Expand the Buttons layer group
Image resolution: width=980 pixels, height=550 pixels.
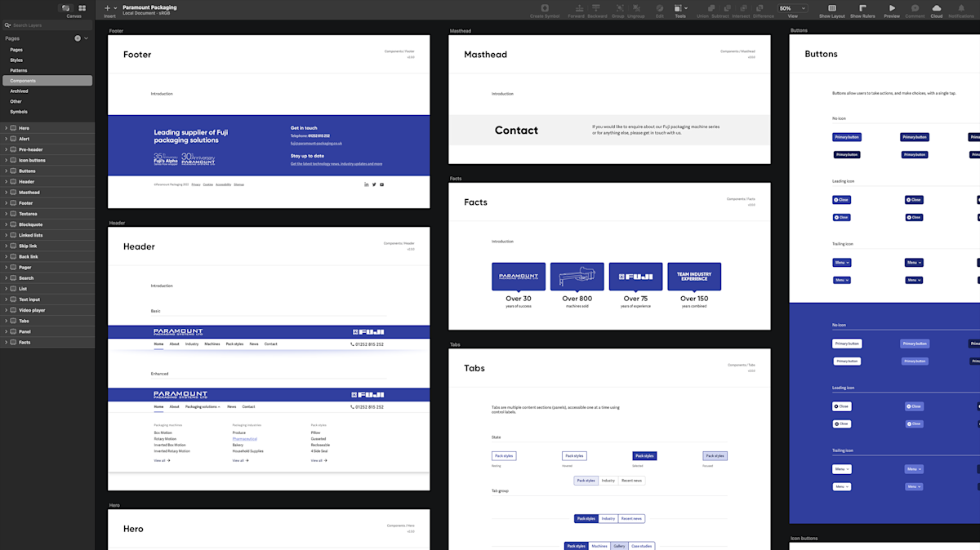(6, 171)
